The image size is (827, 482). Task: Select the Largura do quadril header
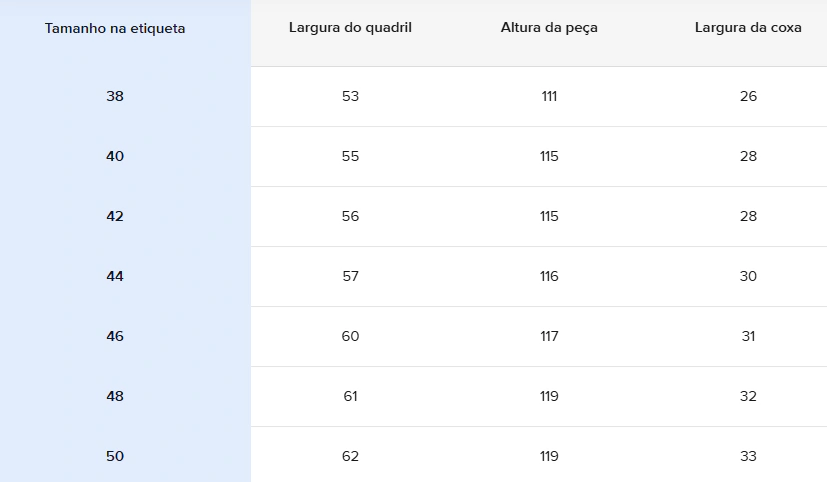click(350, 28)
